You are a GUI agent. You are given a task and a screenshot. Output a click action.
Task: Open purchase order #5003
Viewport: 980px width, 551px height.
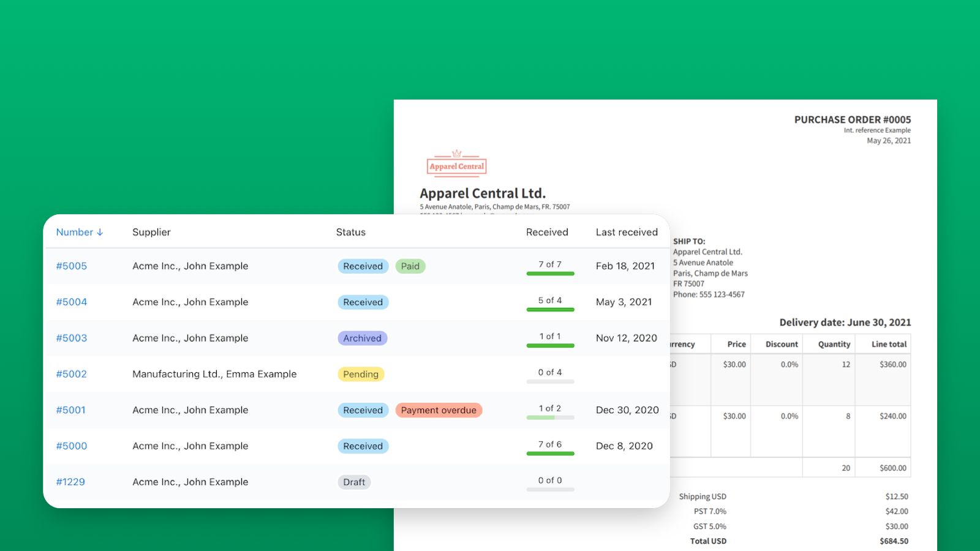pos(72,338)
